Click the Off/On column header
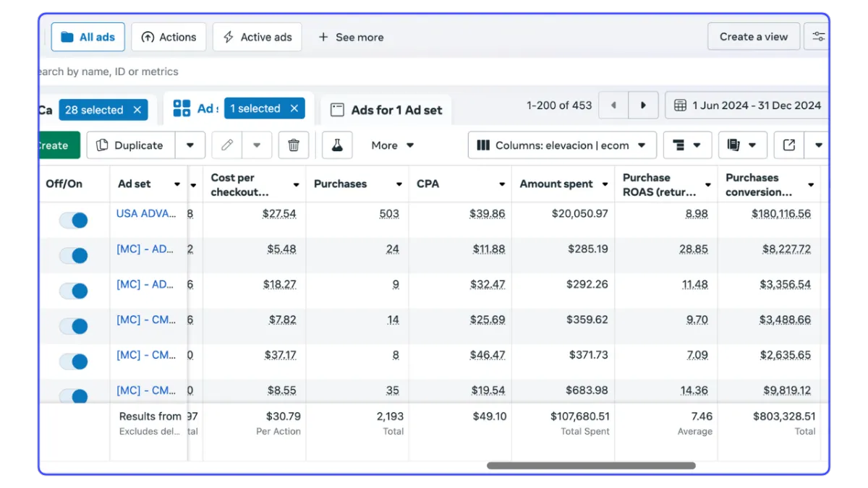The width and height of the screenshot is (868, 488). (x=64, y=184)
